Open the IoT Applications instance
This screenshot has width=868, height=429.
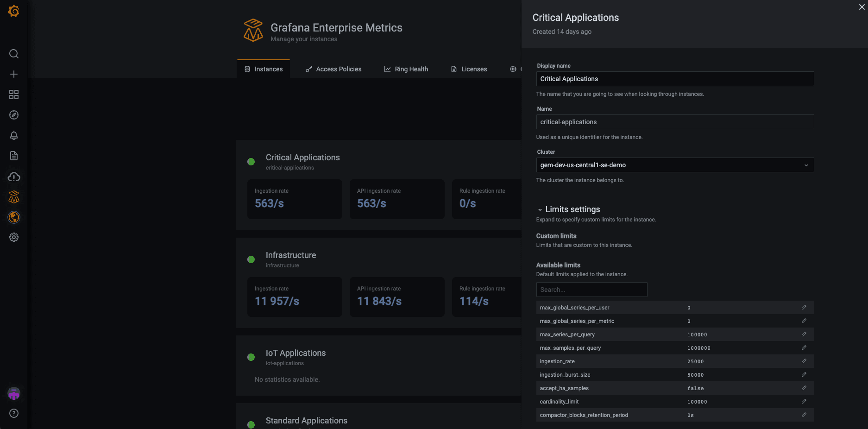click(x=296, y=353)
